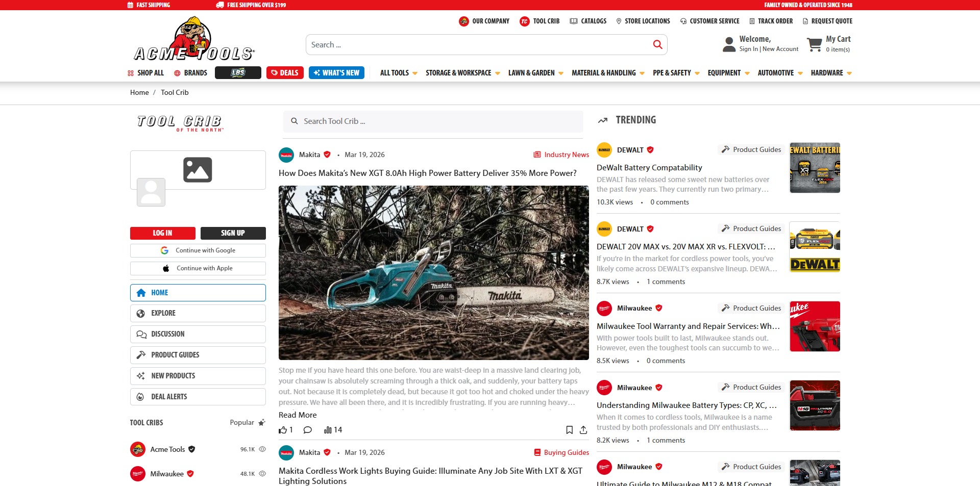Click the comment bubble icon under Makita post
The height and width of the screenshot is (486, 980).
point(307,430)
